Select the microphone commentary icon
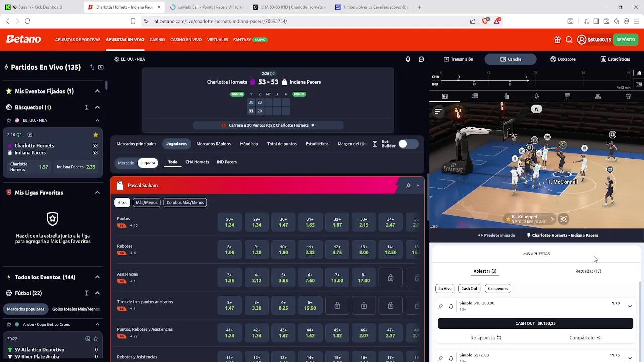Image resolution: width=644 pixels, height=362 pixels. click(537, 96)
